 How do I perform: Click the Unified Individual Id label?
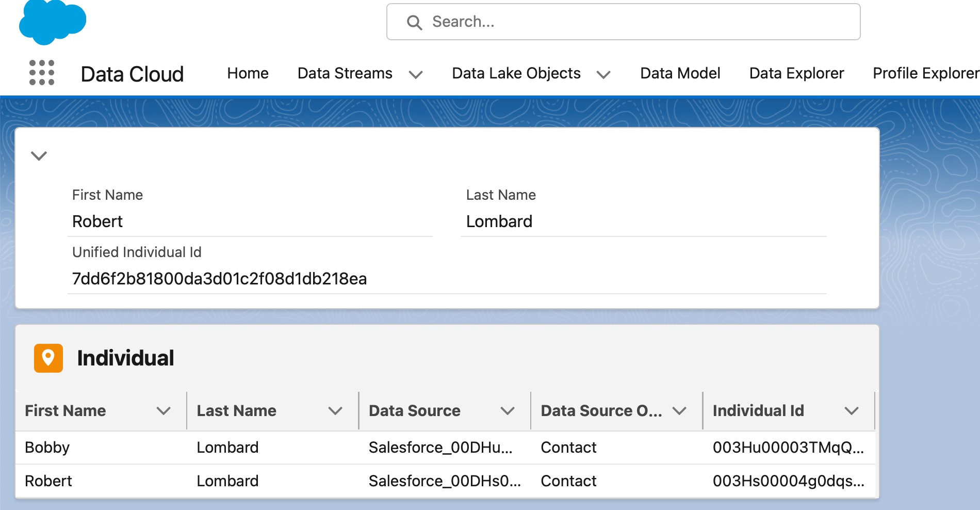(137, 252)
